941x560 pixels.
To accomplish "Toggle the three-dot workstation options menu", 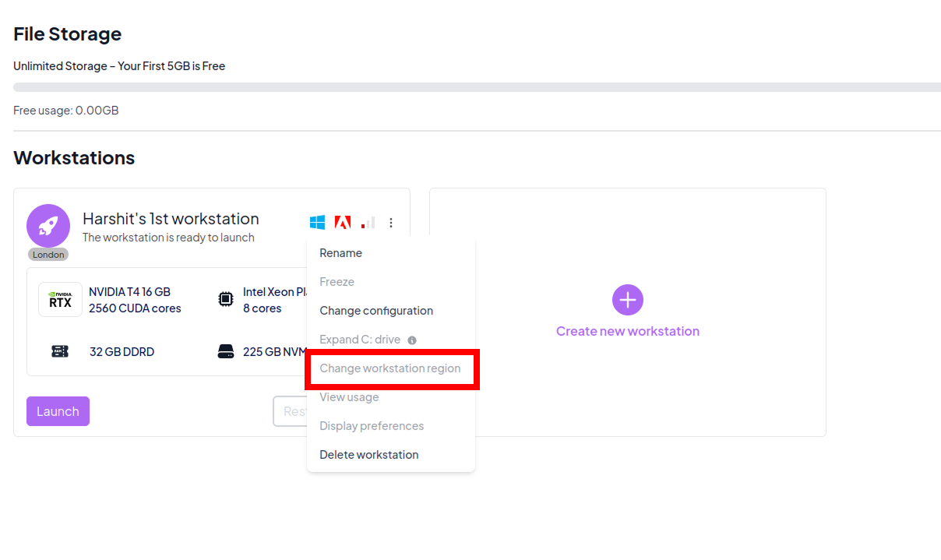I will (391, 223).
